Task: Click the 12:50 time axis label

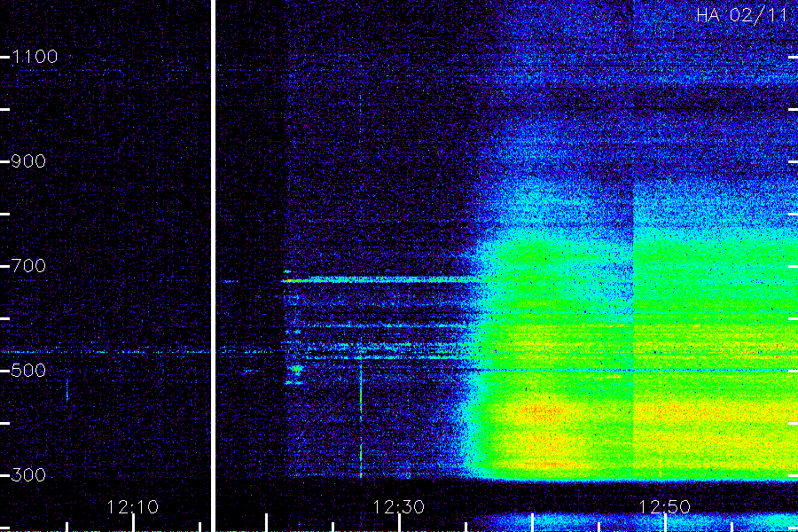Action: [x=665, y=507]
